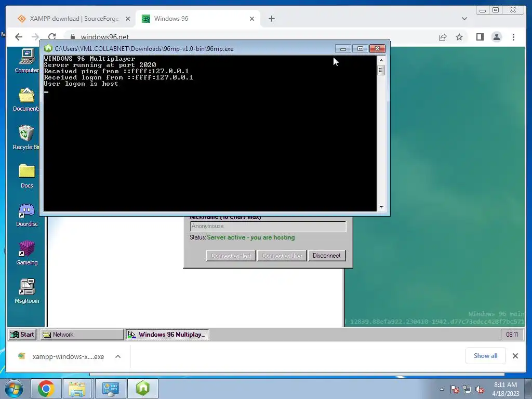
Task: Click the console scrollbar thumb
Action: 381,70
